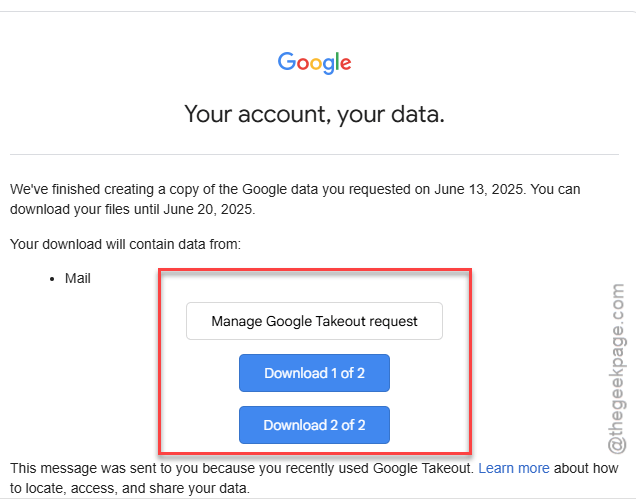Click the June 20, 2025 expiry date
Viewport: 636px width, 499px height.
tap(208, 209)
